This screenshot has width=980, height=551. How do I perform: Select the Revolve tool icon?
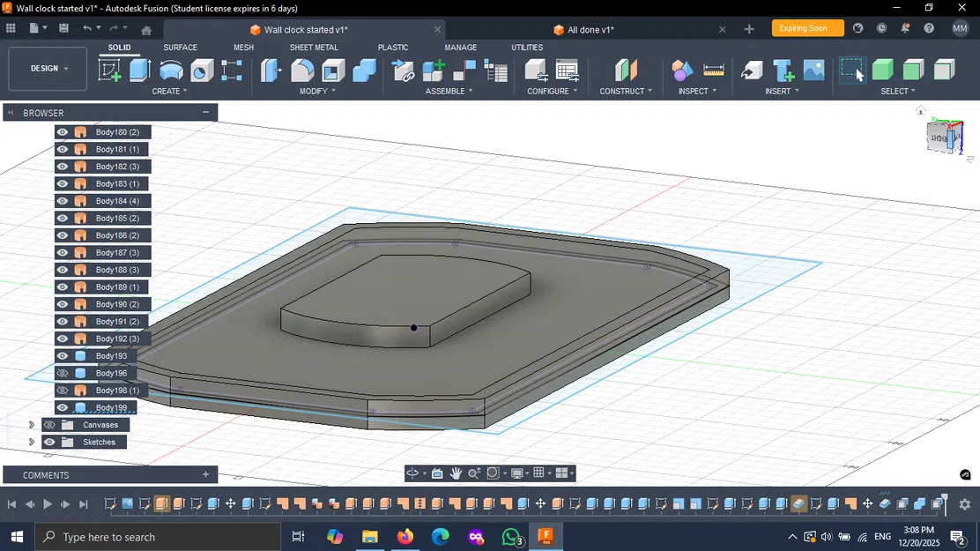pos(171,71)
